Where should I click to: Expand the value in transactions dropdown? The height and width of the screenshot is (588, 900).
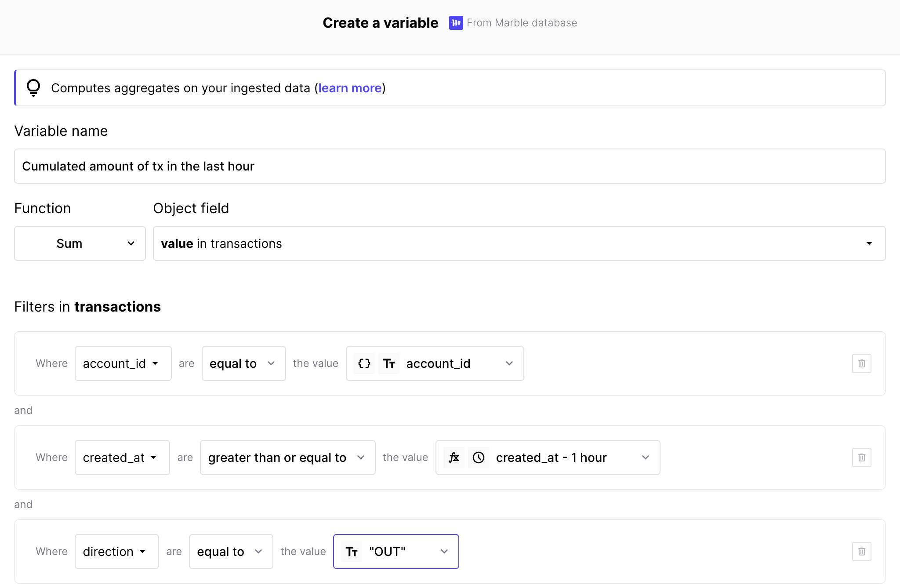[519, 243]
